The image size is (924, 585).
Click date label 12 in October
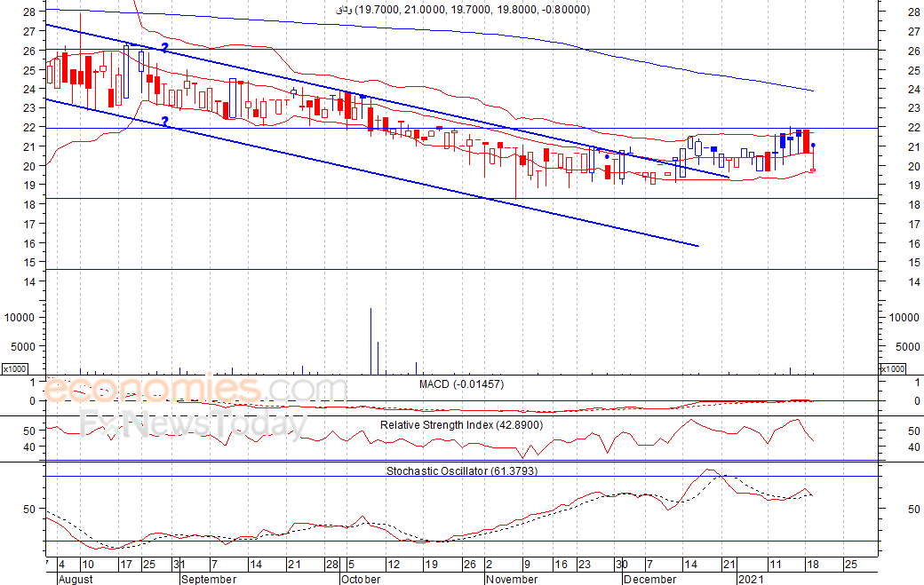pos(393,565)
